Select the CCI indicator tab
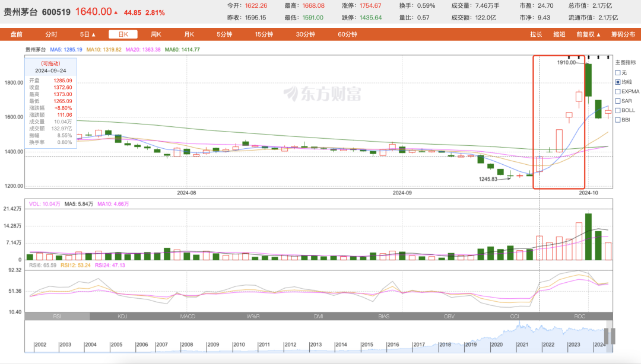The width and height of the screenshot is (641, 364). pyautogui.click(x=515, y=316)
